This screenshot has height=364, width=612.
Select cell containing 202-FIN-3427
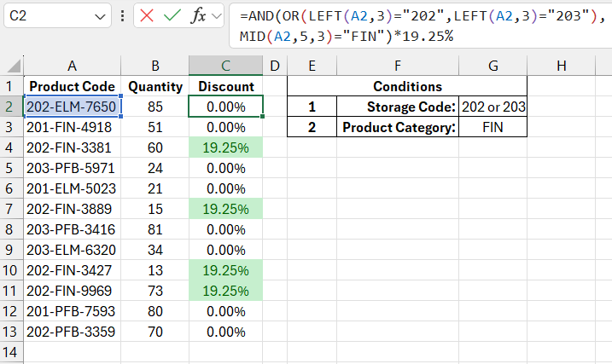point(73,270)
